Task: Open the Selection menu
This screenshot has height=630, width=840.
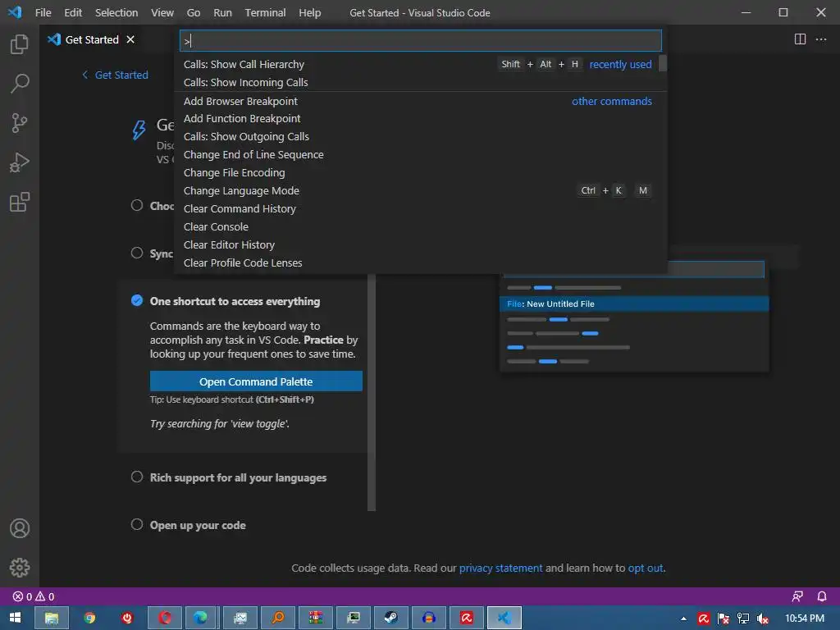Action: click(x=116, y=12)
